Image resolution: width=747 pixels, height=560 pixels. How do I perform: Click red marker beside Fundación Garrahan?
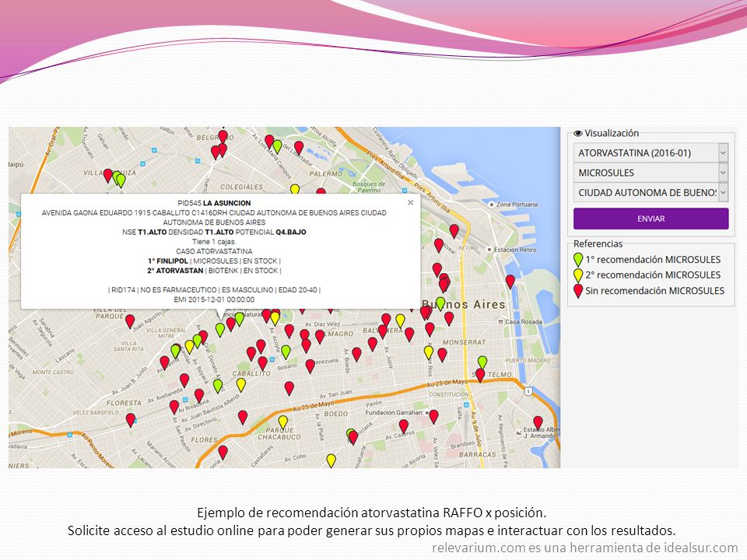tap(433, 417)
